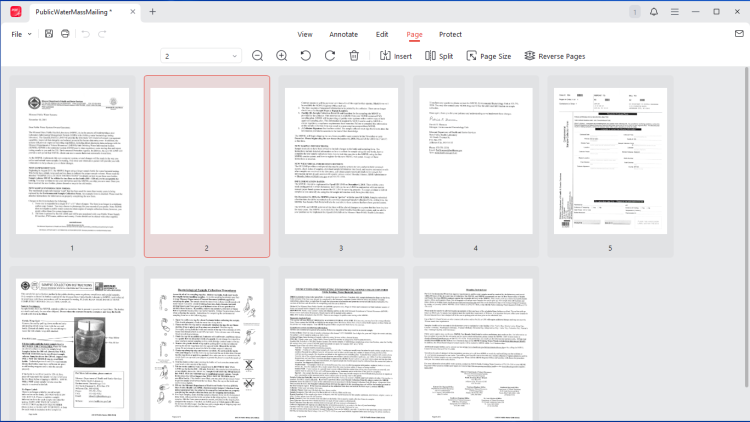The image size is (750, 422).
Task: Click the Zoom out magnifier icon
Action: (257, 56)
